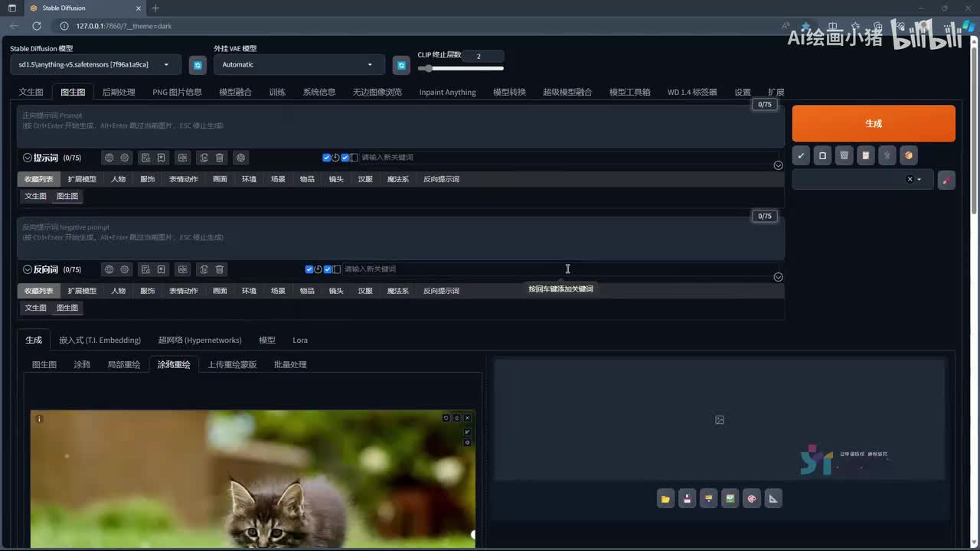Click the orange cube icon below 生成

point(908,155)
